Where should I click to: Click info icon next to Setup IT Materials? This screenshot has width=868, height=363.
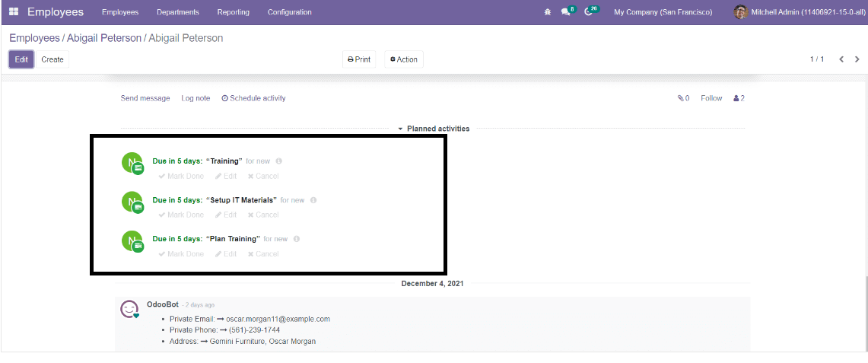click(x=313, y=199)
